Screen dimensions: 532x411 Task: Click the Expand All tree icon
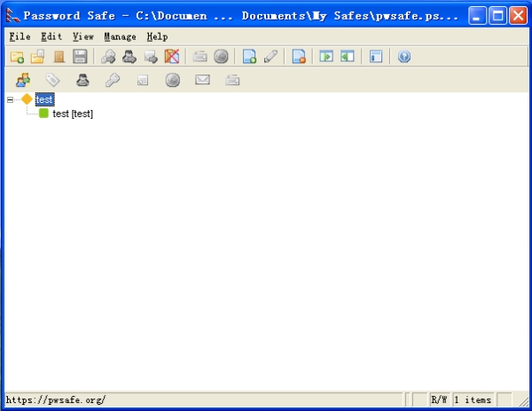click(326, 57)
